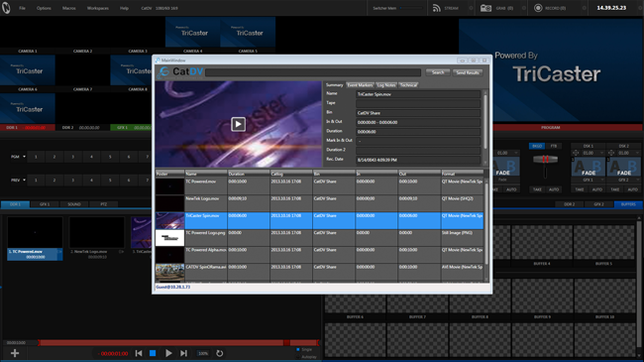Click the CatDV Search button
The height and width of the screenshot is (362, 644).
tap(437, 72)
